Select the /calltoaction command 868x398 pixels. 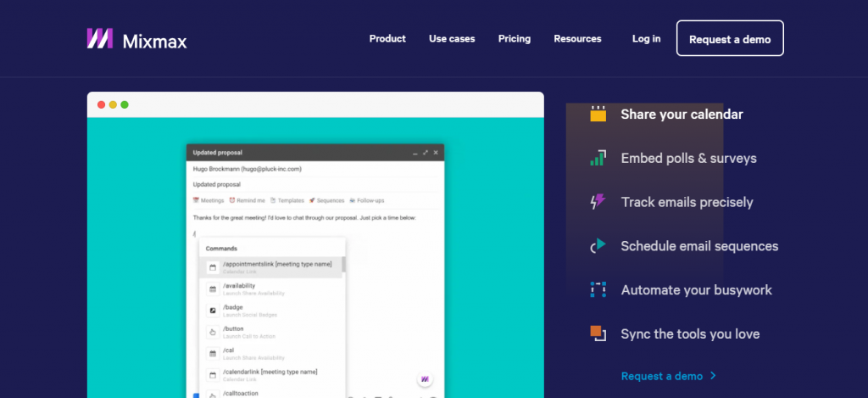point(270,394)
